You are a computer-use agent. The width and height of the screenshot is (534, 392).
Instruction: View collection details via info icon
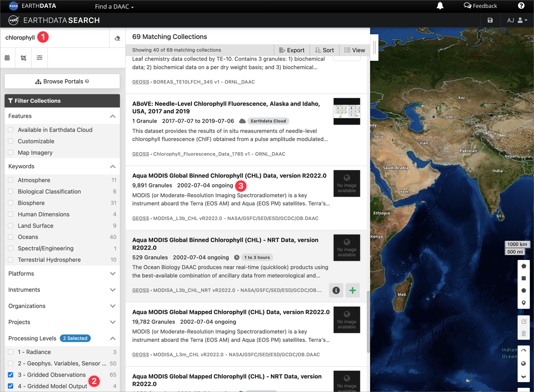click(336, 291)
